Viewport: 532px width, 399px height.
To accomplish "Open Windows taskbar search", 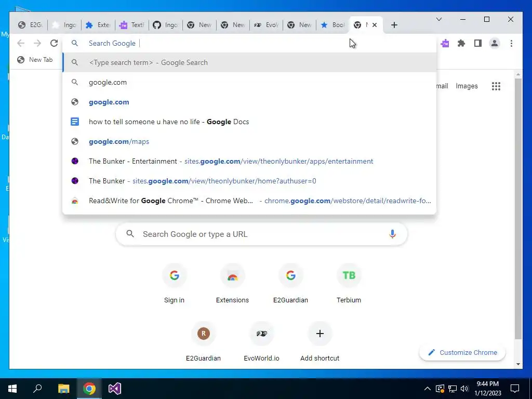I will tap(37, 389).
